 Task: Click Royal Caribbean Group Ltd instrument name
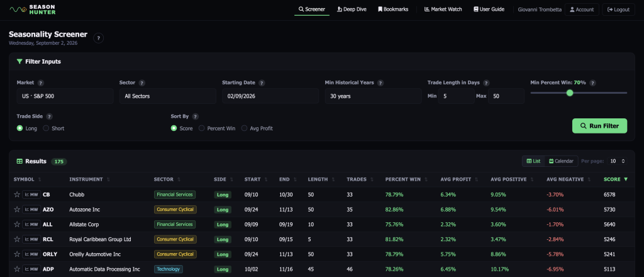tap(100, 239)
